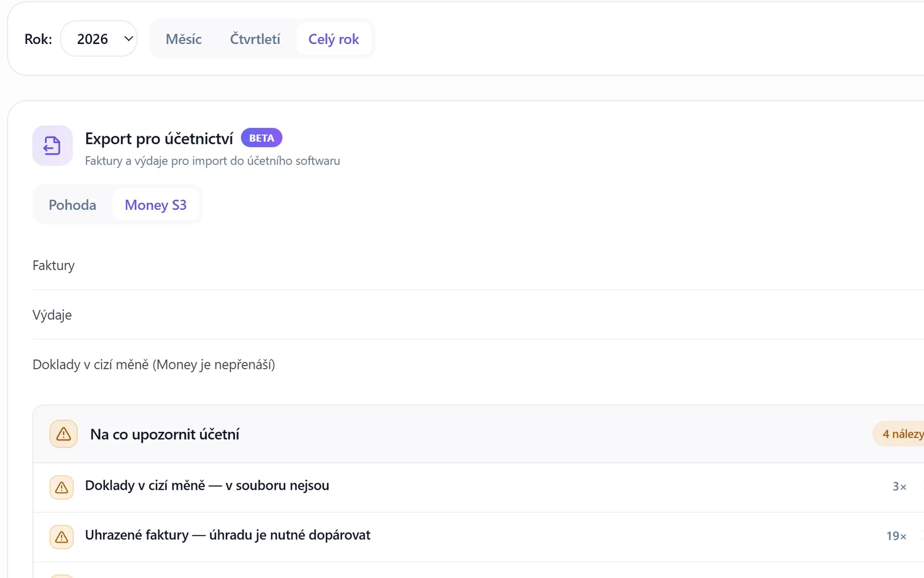Viewport: 924px width, 578px height.
Task: Select the Celý rok period tab
Action: point(334,39)
